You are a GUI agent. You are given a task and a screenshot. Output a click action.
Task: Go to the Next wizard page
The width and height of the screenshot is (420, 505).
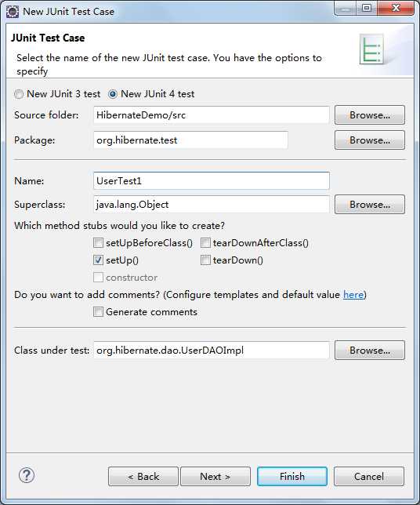(215, 476)
